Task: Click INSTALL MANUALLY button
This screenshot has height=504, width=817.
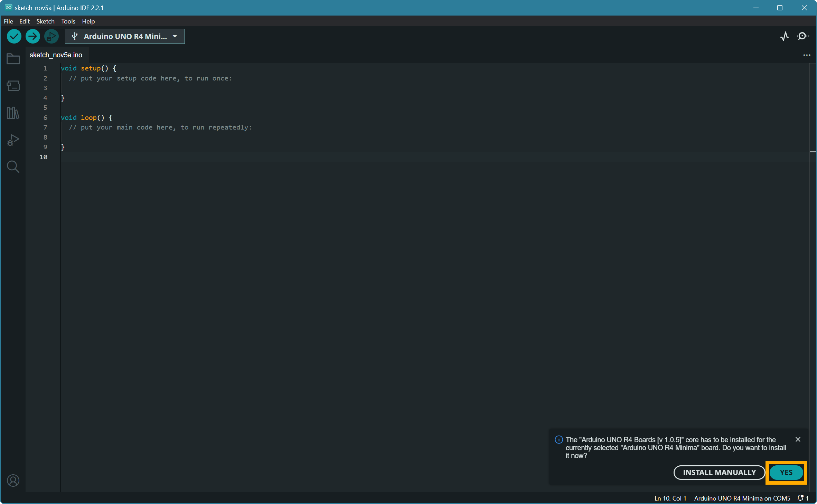Action: click(719, 472)
